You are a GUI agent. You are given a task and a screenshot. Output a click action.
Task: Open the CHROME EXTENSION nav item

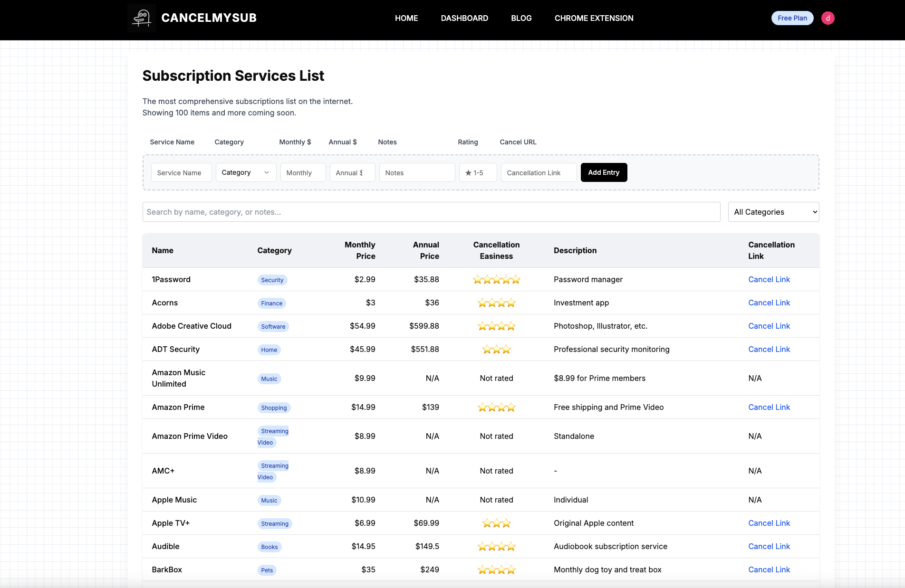coord(594,18)
